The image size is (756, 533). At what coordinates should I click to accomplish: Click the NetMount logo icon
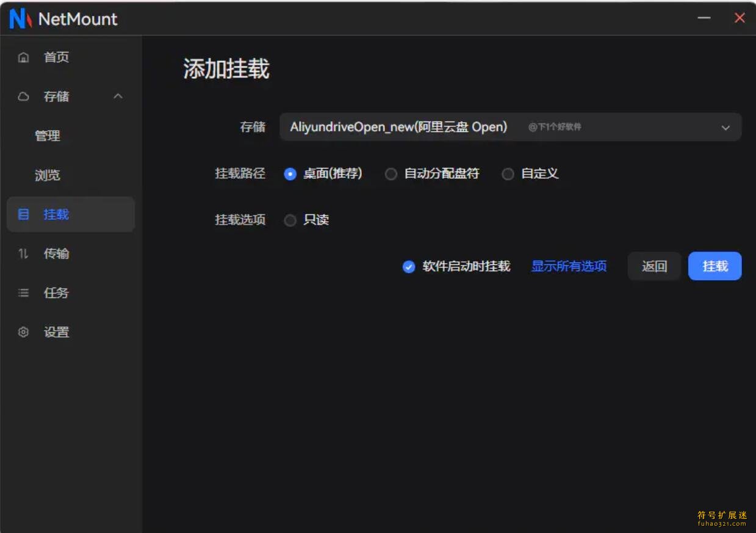pyautogui.click(x=20, y=19)
